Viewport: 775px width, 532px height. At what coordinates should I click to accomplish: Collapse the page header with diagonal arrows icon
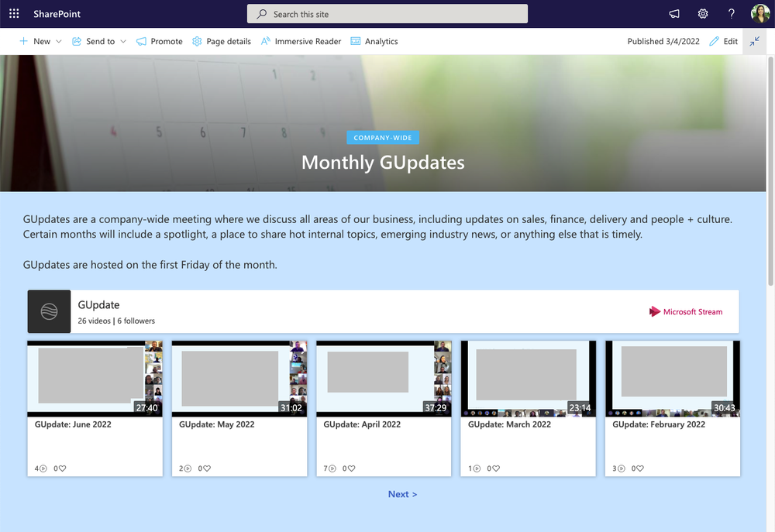click(754, 41)
